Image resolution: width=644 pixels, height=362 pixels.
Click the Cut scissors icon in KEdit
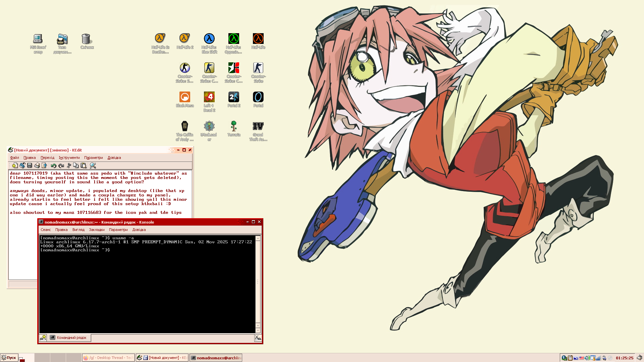pos(69,166)
